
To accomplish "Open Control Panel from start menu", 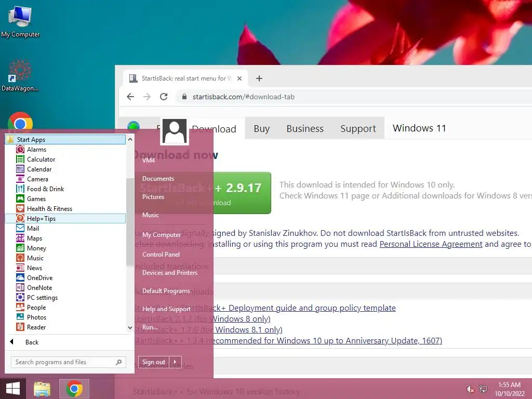I will point(161,255).
